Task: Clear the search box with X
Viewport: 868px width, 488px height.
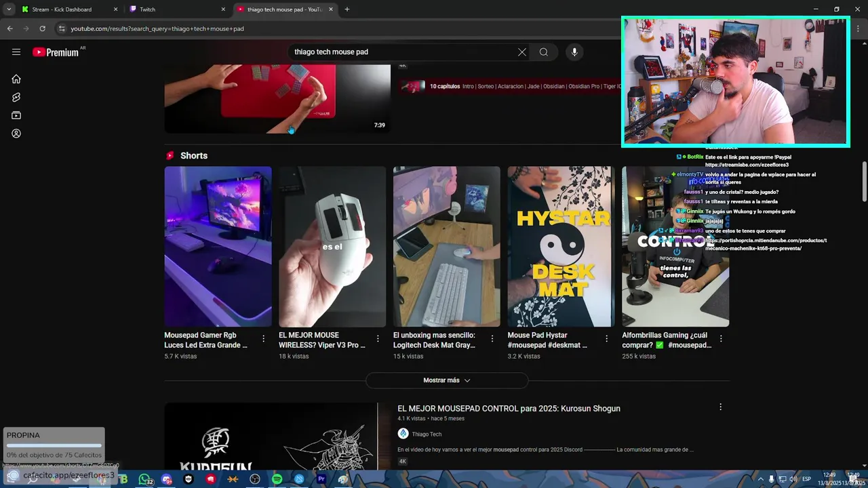Action: click(x=522, y=52)
